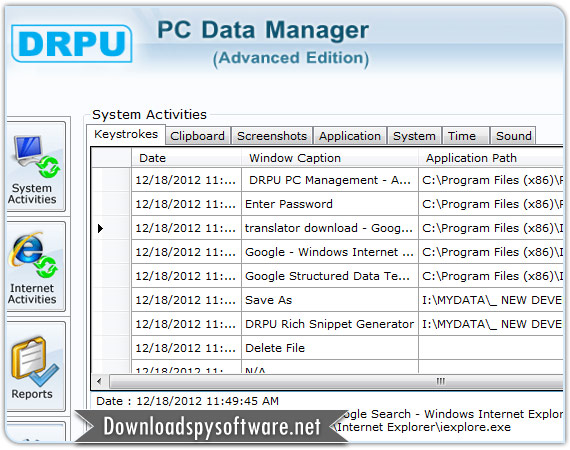Click application path in Save As row
The width and height of the screenshot is (570, 450).
[x=491, y=300]
